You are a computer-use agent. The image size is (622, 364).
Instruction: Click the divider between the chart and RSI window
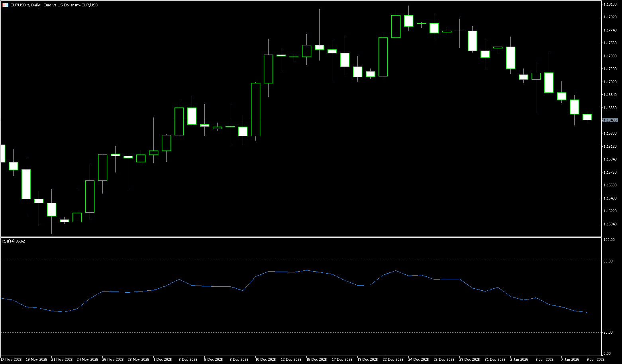[x=299, y=237]
